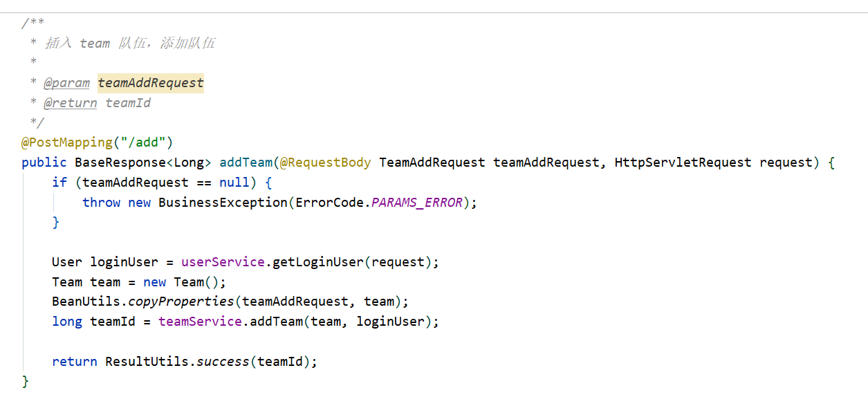868x397 pixels.
Task: Click loginUser argument in teamService.addTeam call
Action: pyautogui.click(x=391, y=322)
